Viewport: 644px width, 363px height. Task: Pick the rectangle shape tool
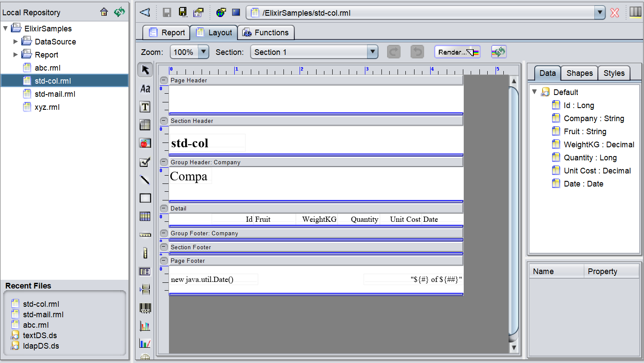click(145, 198)
